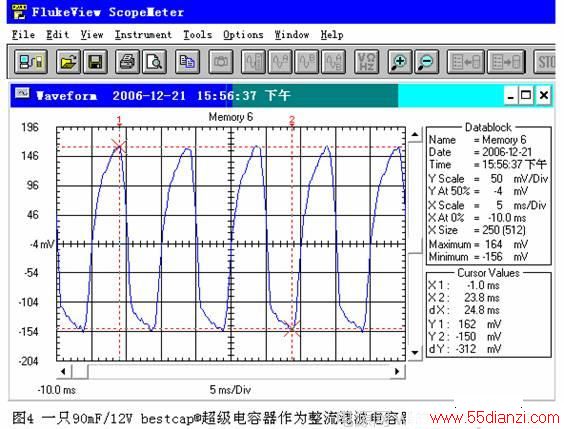Minimize the Waveform child window

coord(510,96)
